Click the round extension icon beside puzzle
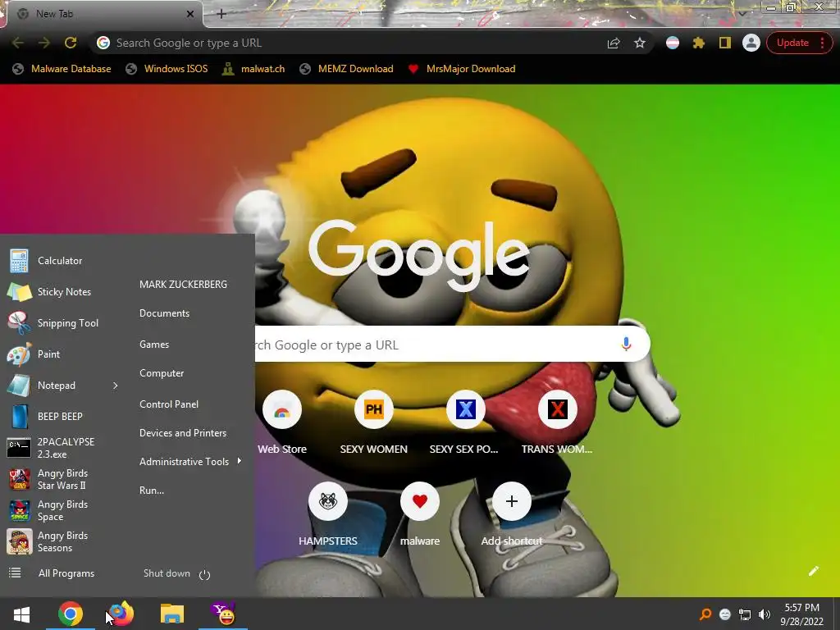This screenshot has width=840, height=630. pos(673,43)
